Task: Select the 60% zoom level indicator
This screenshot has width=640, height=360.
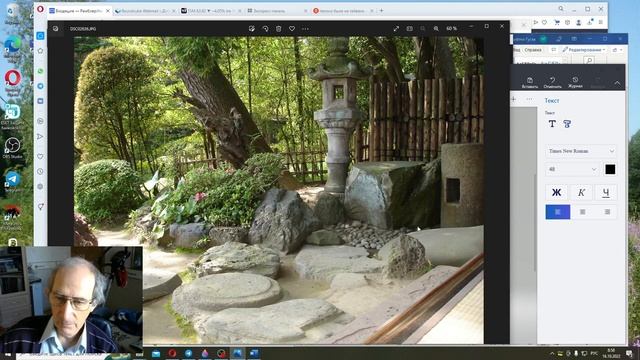Action: pyautogui.click(x=451, y=29)
